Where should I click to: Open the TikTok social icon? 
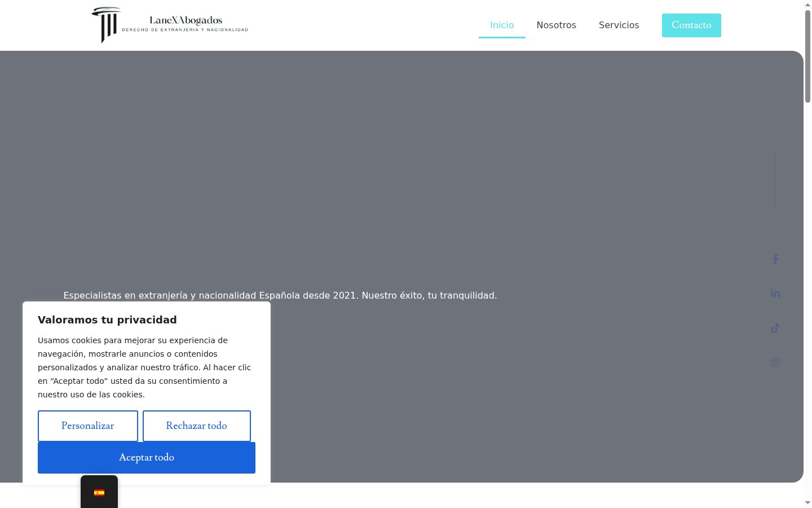coord(775,328)
